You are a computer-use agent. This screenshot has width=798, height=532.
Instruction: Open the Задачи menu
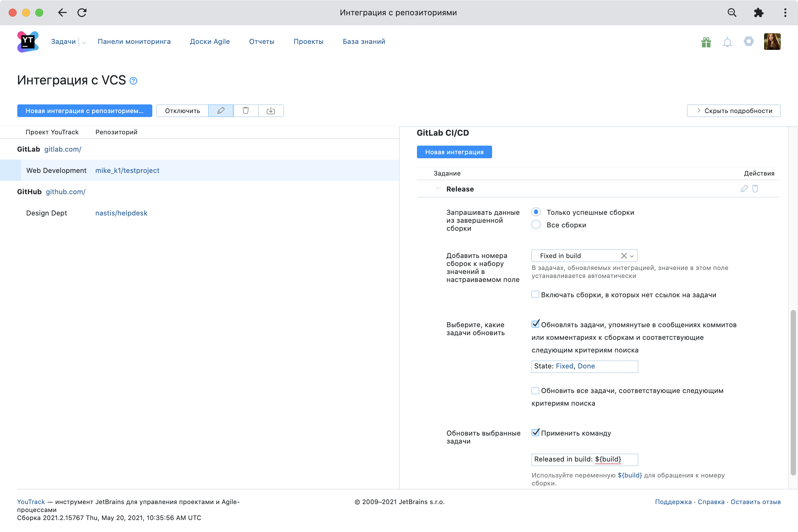pyautogui.click(x=64, y=41)
